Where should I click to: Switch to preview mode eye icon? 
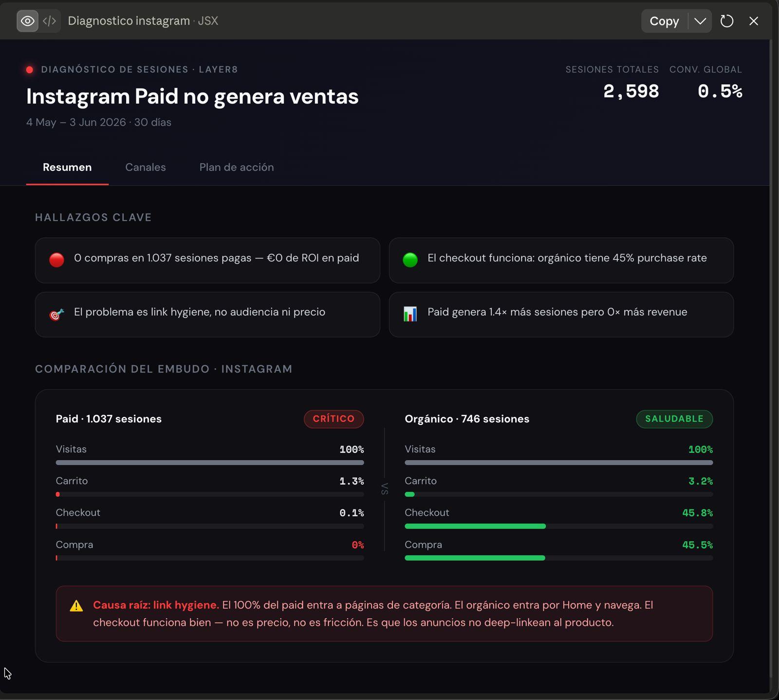pos(27,21)
